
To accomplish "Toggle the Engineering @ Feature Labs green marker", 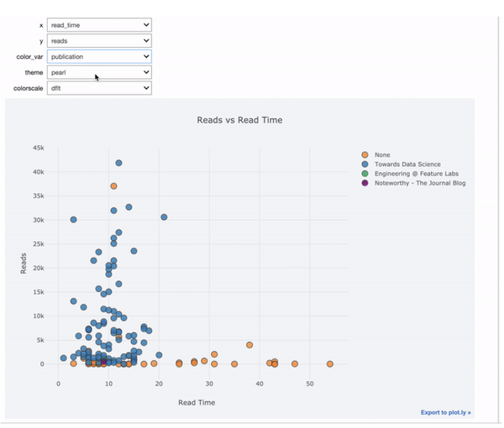I will tap(365, 174).
